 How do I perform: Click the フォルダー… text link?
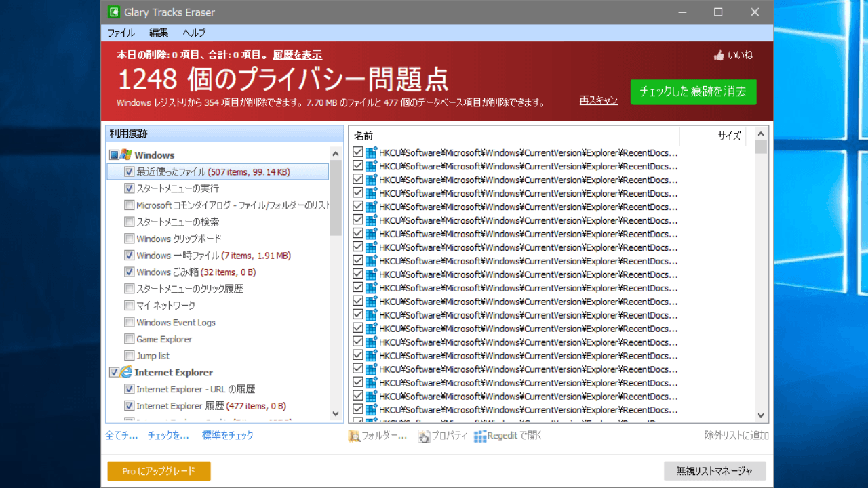(x=384, y=436)
